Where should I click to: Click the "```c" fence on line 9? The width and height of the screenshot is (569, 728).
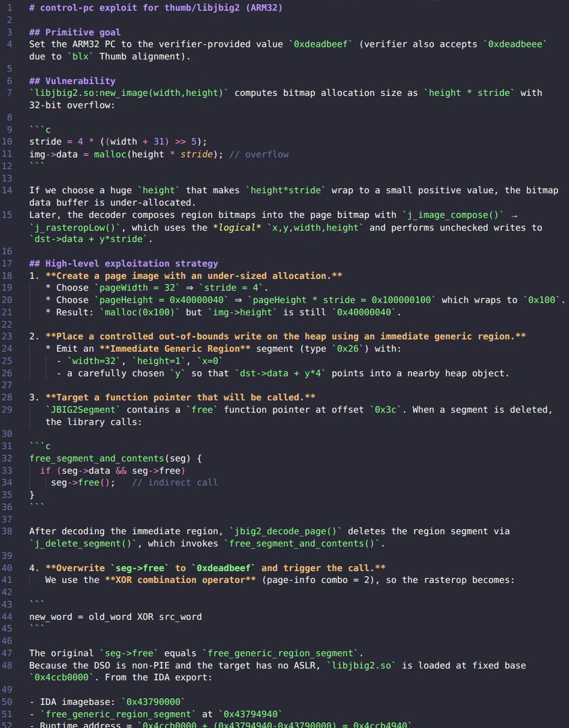tap(40, 129)
